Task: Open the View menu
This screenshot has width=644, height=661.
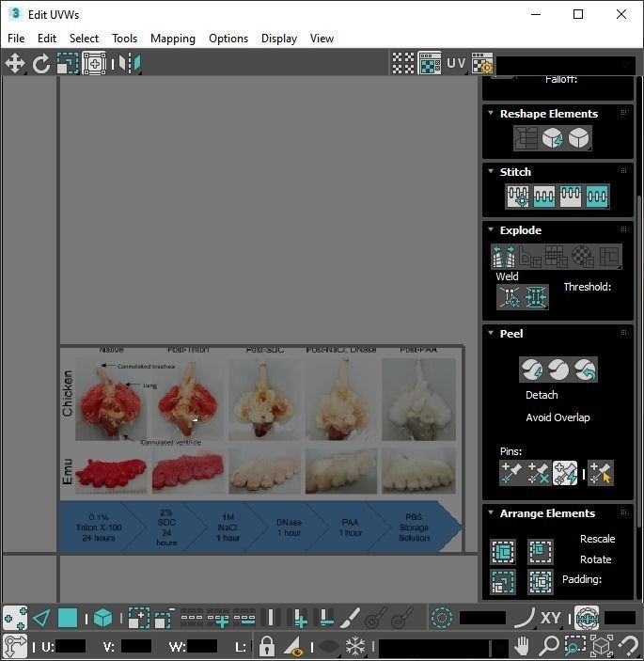Action: (322, 39)
